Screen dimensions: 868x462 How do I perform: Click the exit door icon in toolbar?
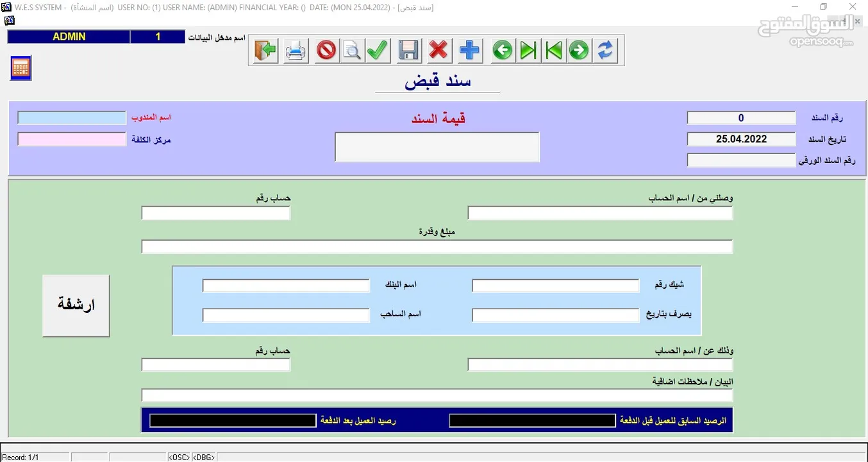[265, 50]
